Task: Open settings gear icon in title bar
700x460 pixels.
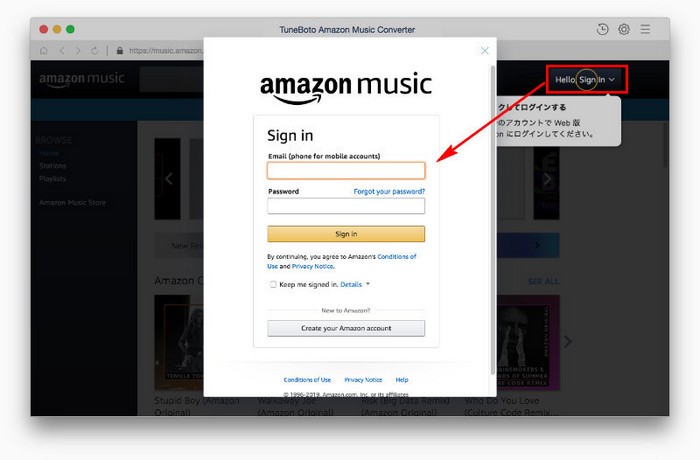Action: tap(624, 29)
